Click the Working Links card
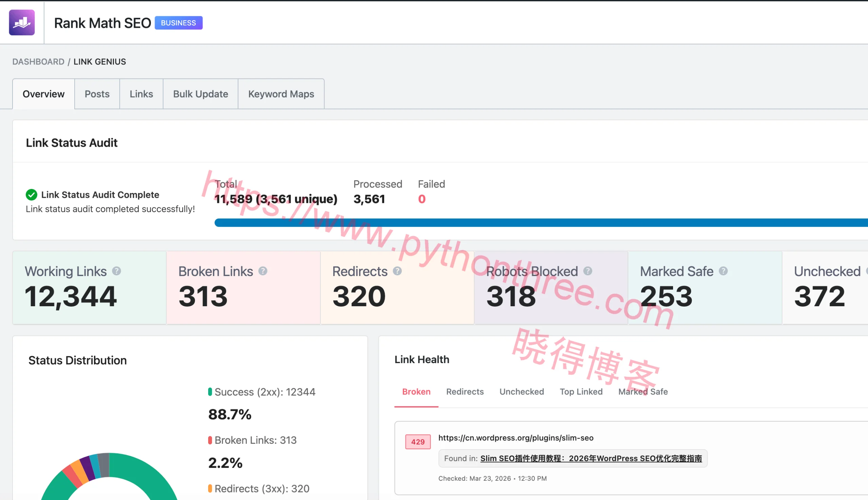The height and width of the screenshot is (500, 868). [89, 288]
